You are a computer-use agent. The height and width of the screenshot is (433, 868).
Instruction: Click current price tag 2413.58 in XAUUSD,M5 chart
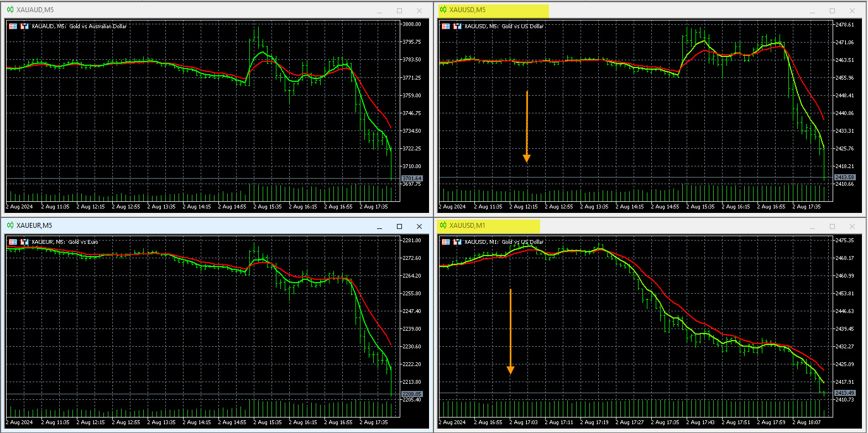(845, 177)
